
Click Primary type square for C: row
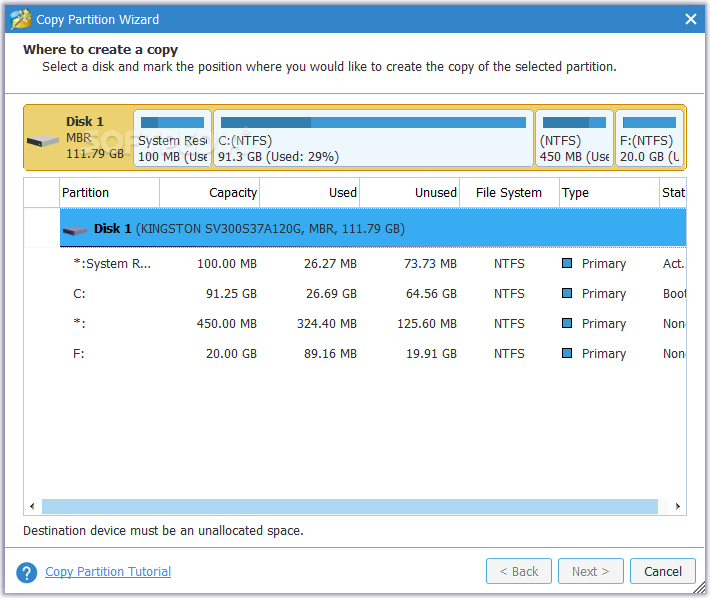point(567,293)
